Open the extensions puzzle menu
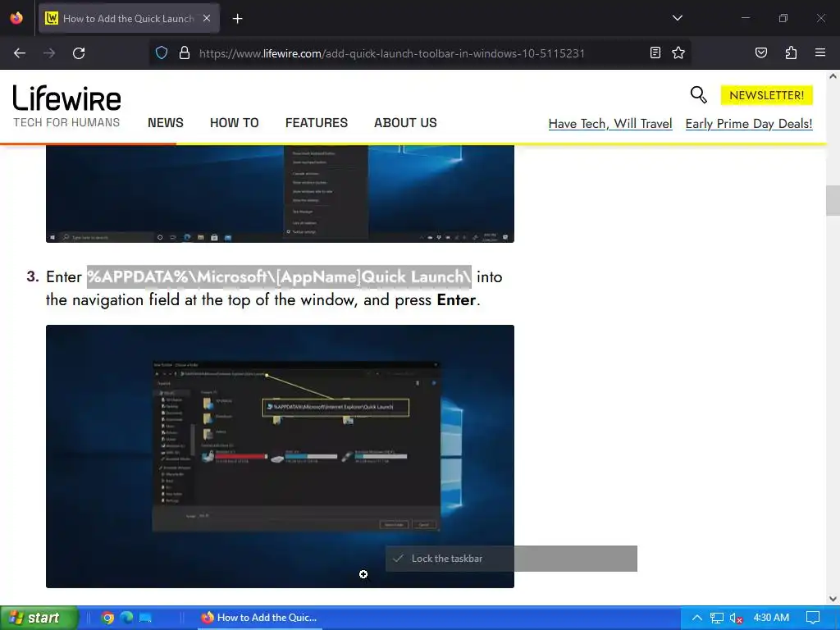 [791, 52]
